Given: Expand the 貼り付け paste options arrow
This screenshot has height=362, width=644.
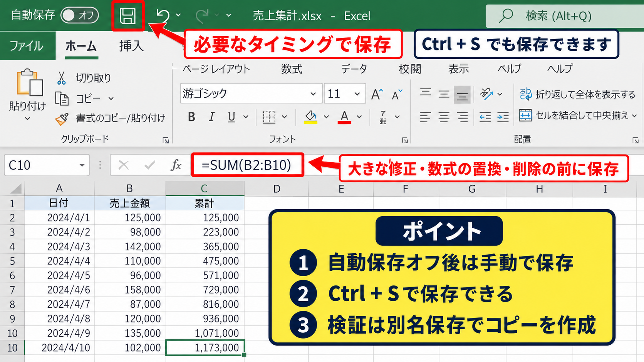Looking at the screenshot, I should pyautogui.click(x=27, y=119).
